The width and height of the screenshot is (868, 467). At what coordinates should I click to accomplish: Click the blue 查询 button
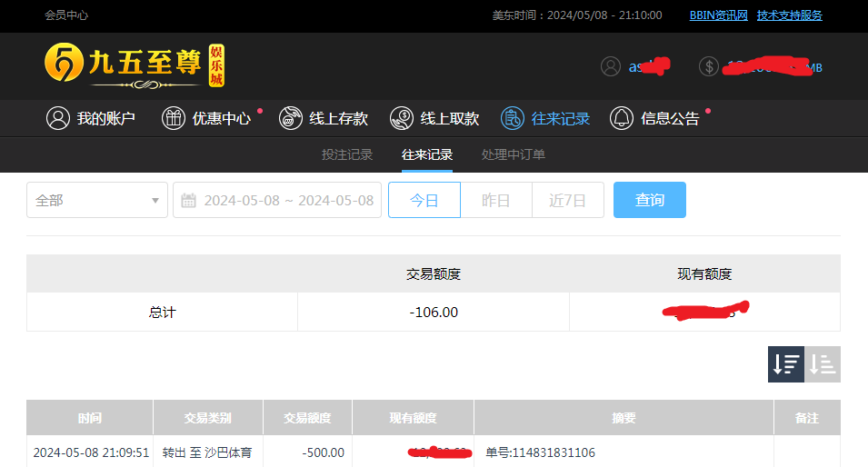point(649,200)
